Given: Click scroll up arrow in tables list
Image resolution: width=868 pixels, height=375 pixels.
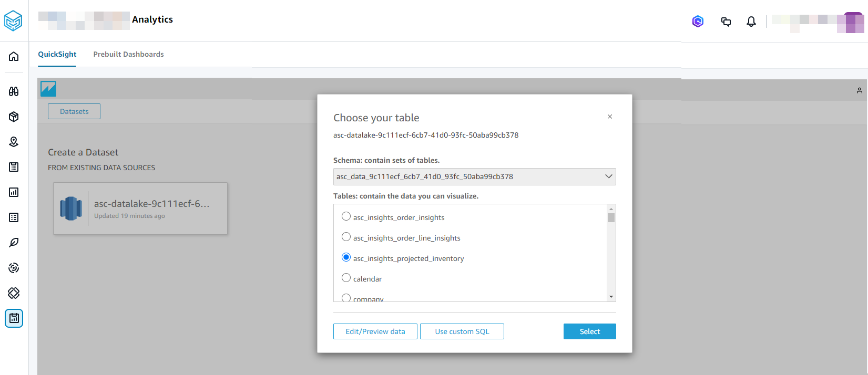Looking at the screenshot, I should click(x=611, y=209).
